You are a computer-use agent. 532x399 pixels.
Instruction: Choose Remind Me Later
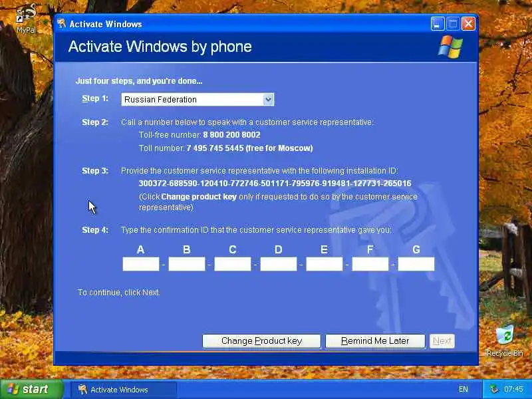(x=375, y=341)
